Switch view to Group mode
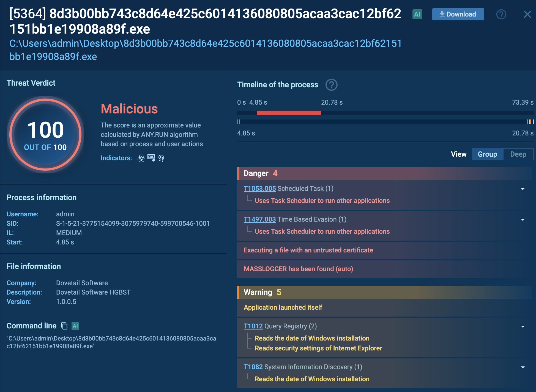The width and height of the screenshot is (536, 392). click(x=487, y=154)
